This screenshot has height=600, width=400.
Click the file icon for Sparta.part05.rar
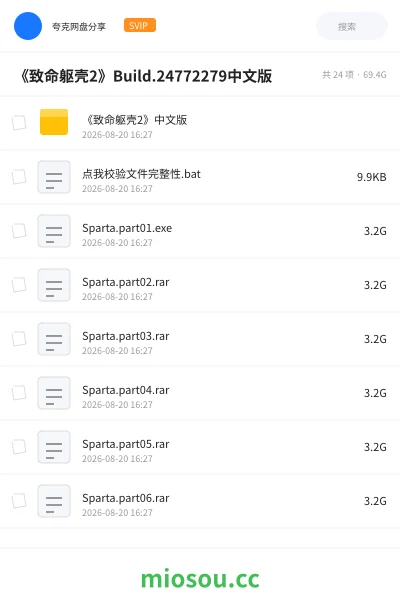coord(54,447)
